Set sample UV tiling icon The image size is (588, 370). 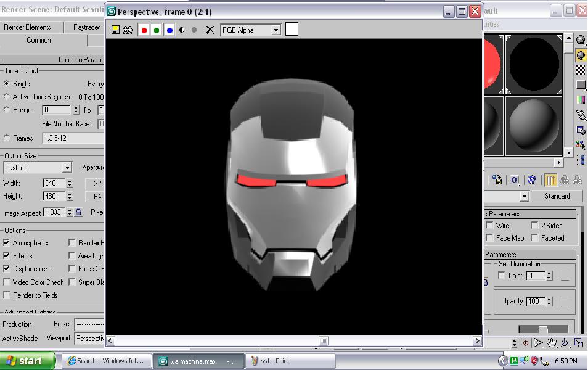(581, 85)
